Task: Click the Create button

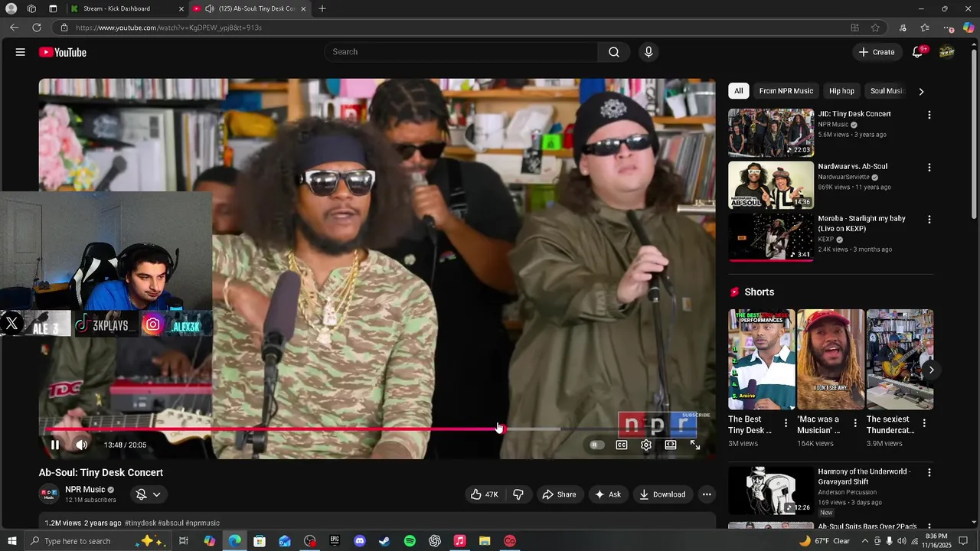Action: pyautogui.click(x=877, y=52)
